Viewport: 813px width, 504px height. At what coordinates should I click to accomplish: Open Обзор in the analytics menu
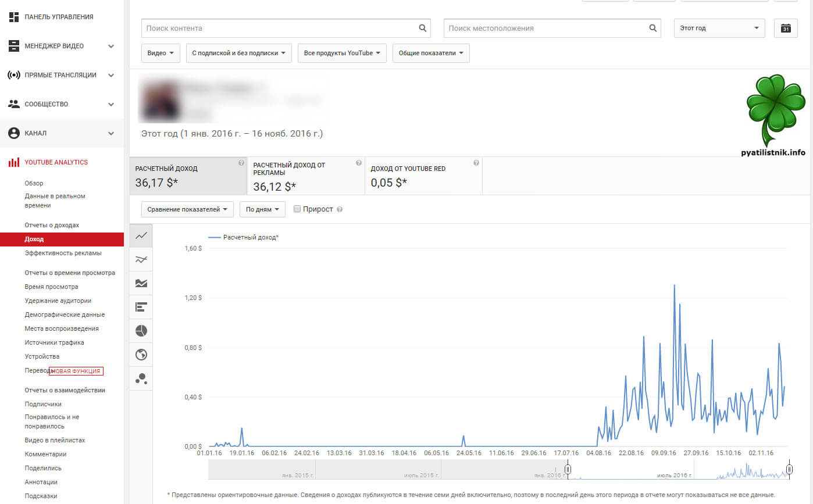point(34,183)
